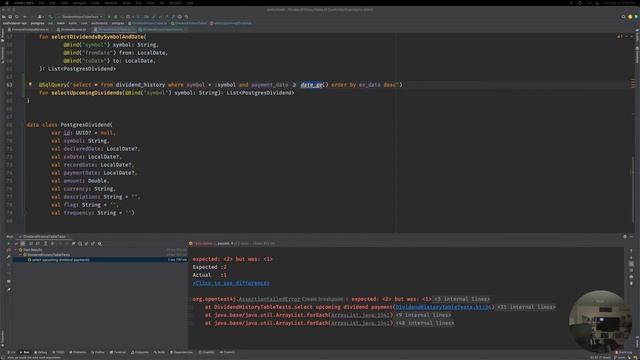Collapse the Test Results tree node
Screen dimensions: 640x360
click(16, 250)
